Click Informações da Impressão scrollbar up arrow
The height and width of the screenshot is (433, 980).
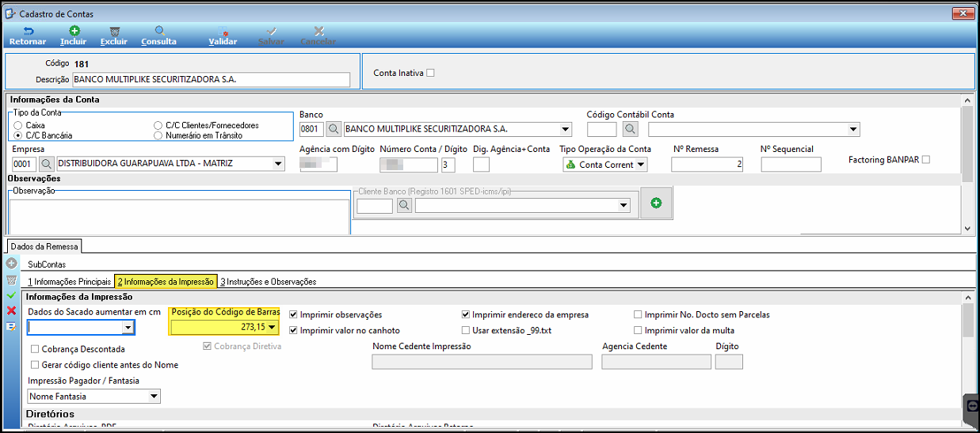coord(967,298)
